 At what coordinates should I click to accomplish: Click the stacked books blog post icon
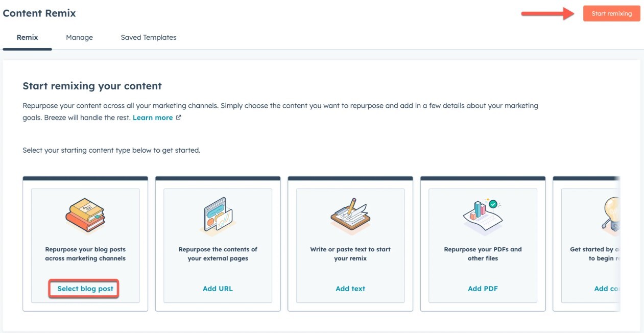[x=85, y=215]
